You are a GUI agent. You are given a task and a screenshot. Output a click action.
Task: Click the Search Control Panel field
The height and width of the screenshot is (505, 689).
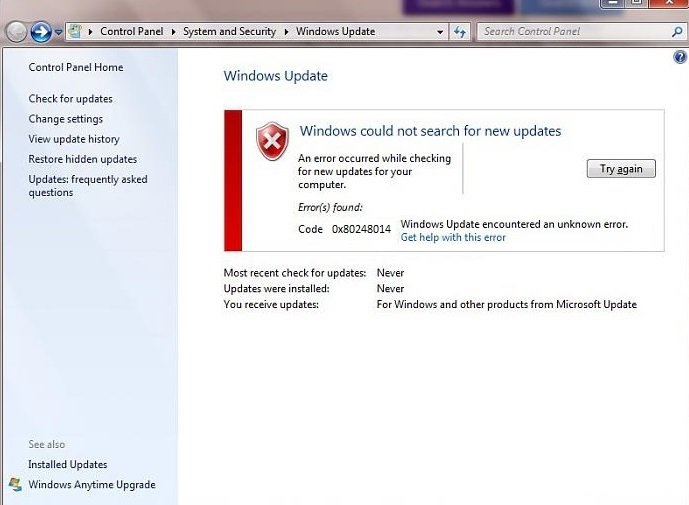(576, 32)
